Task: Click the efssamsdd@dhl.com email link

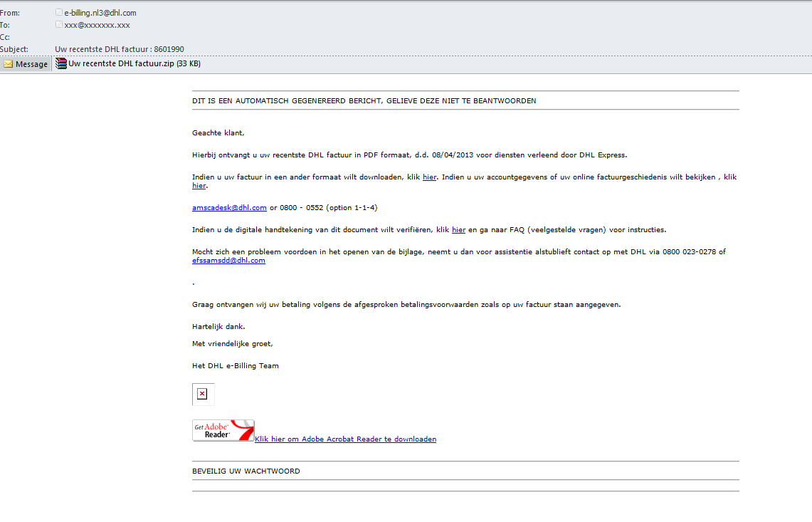Action: click(x=228, y=261)
